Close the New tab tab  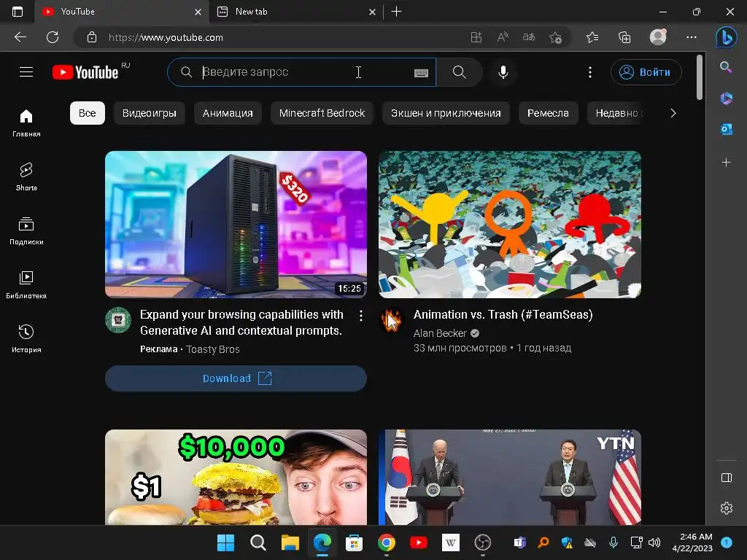pyautogui.click(x=373, y=12)
